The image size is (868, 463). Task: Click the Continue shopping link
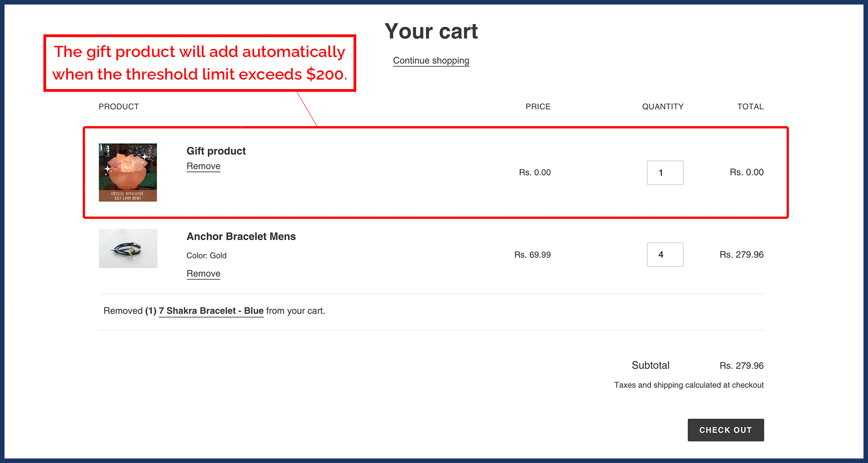pyautogui.click(x=431, y=61)
